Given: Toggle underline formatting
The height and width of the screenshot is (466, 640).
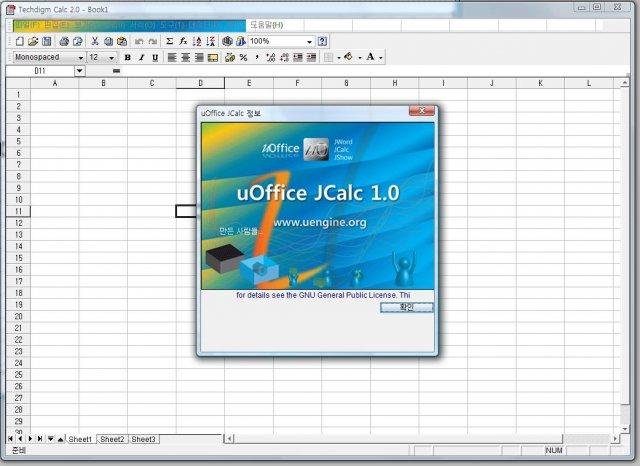Looking at the screenshot, I should pyautogui.click(x=155, y=58).
